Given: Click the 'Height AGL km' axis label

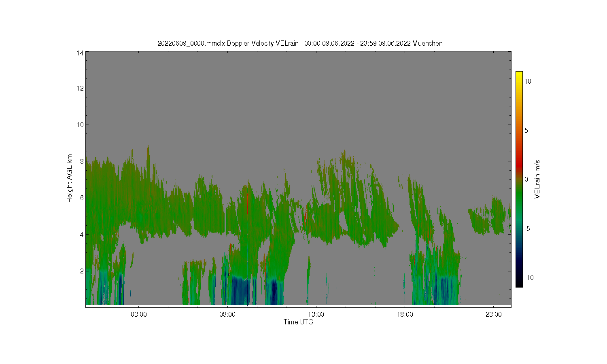Looking at the screenshot, I should point(70,178).
